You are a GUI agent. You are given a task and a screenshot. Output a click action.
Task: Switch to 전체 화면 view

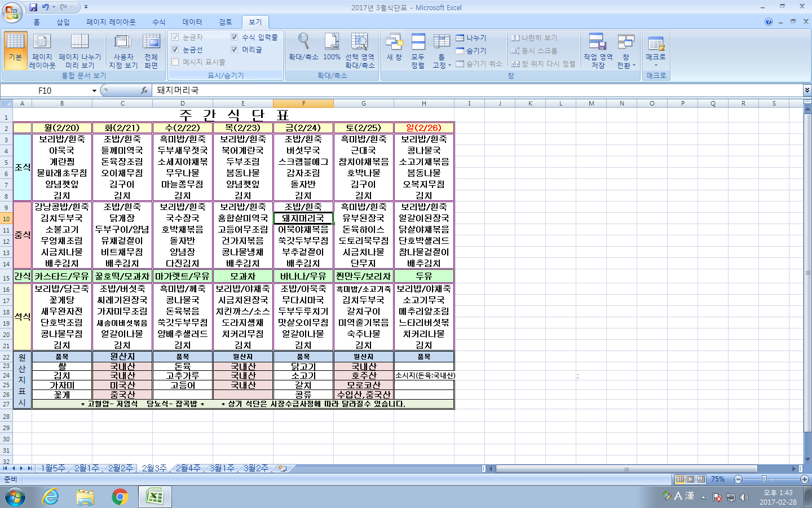(151, 50)
